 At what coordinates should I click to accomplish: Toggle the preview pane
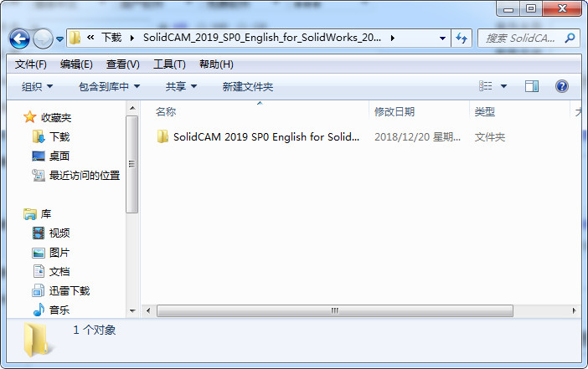531,86
